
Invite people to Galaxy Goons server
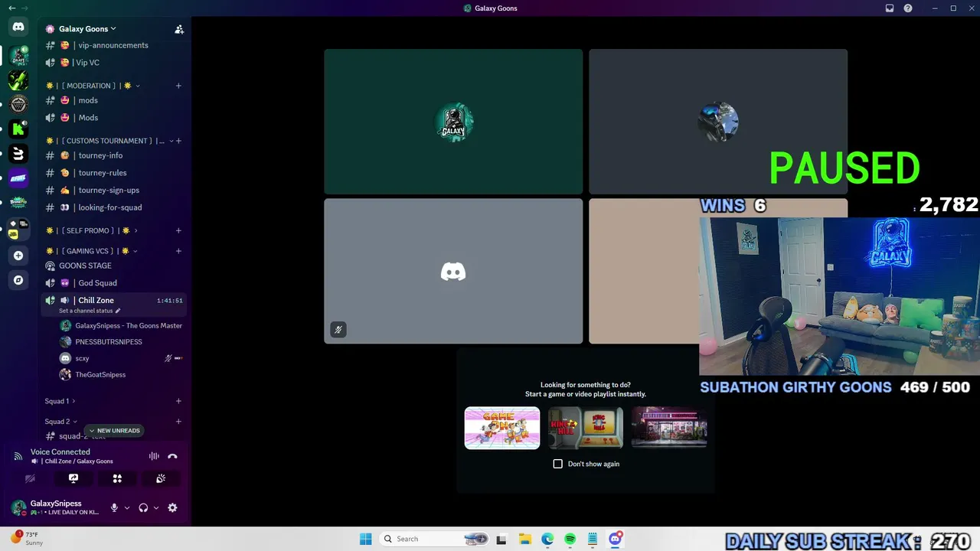[x=179, y=29]
